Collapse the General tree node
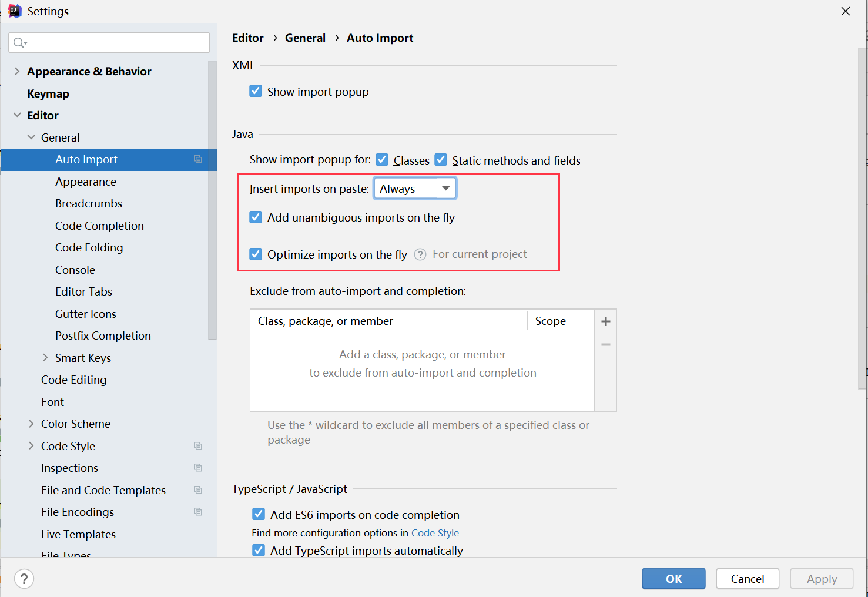The width and height of the screenshot is (868, 597). tap(31, 137)
